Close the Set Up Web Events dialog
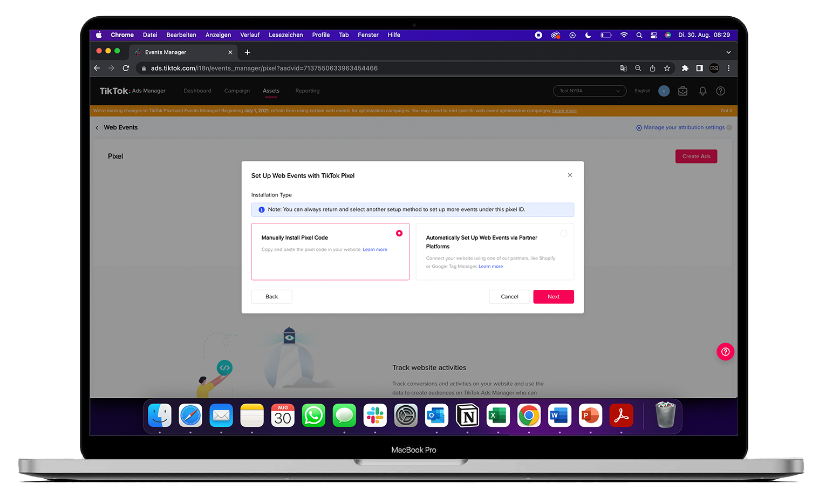Screen dimensions: 826x504 pyautogui.click(x=570, y=175)
